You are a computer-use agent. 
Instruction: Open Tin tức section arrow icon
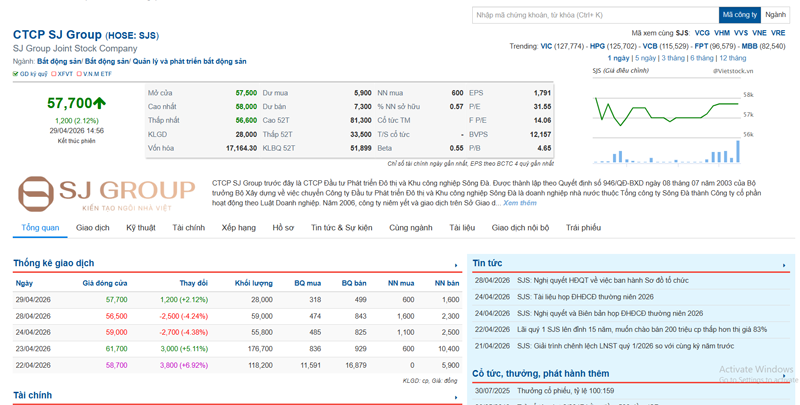[x=784, y=265]
